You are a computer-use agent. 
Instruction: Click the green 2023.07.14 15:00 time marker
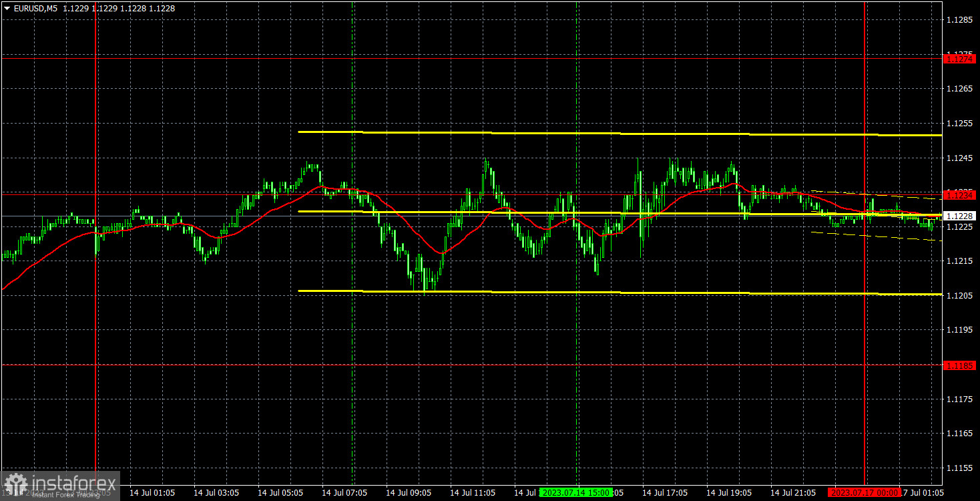[576, 492]
